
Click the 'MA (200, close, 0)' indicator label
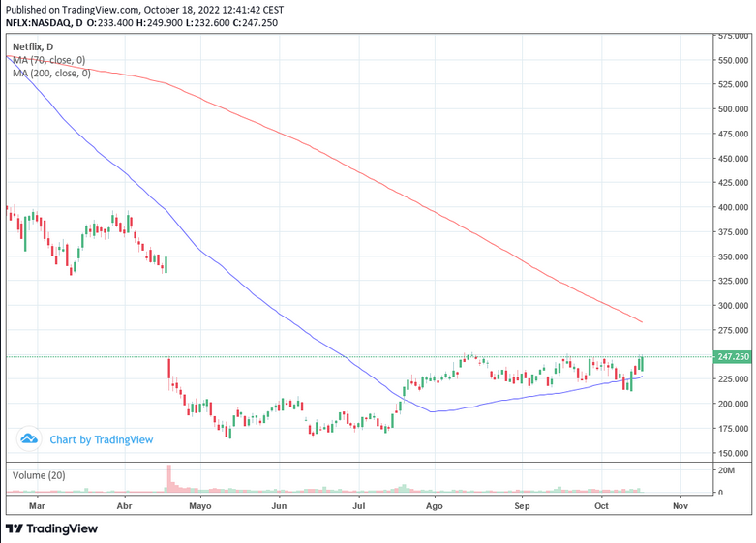point(51,74)
